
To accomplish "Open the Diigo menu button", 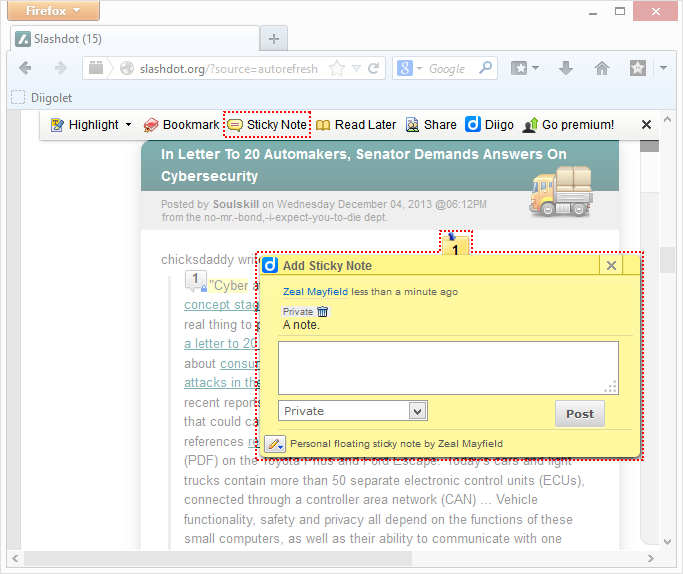I will (489, 125).
